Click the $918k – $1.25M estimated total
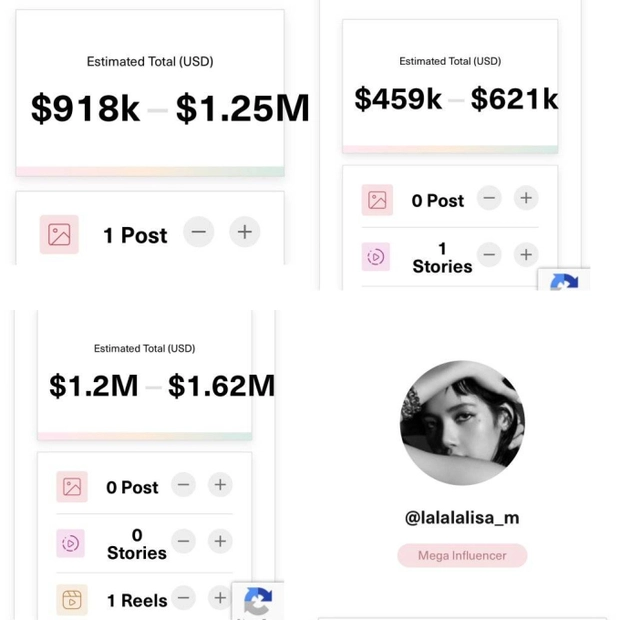This screenshot has height=620, width=620. pyautogui.click(x=170, y=108)
